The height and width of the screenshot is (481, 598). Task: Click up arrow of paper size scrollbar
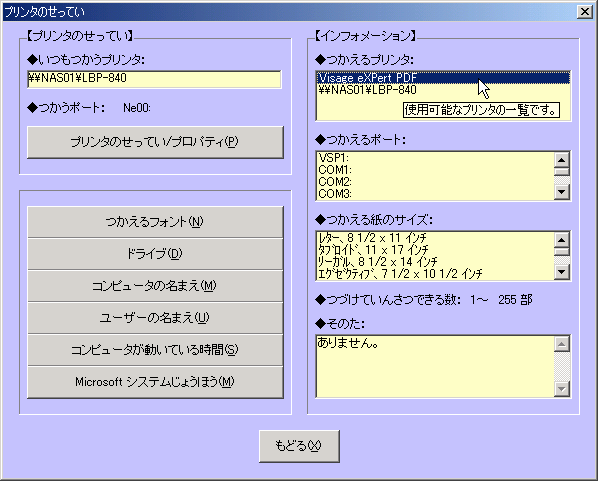click(561, 240)
